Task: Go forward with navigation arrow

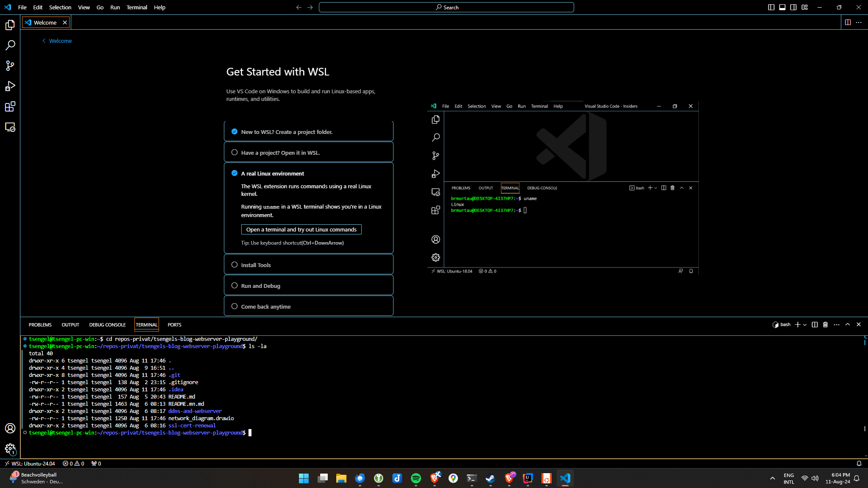Action: click(x=310, y=7)
